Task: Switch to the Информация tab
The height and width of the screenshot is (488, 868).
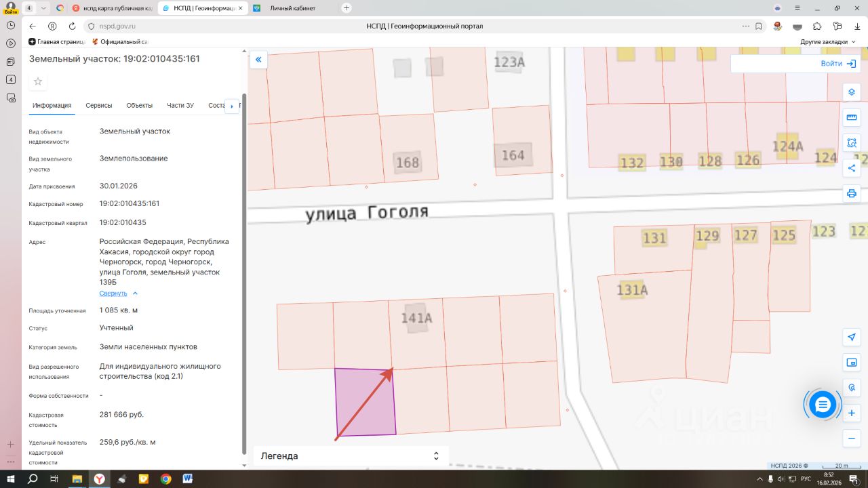Action: (x=52, y=105)
